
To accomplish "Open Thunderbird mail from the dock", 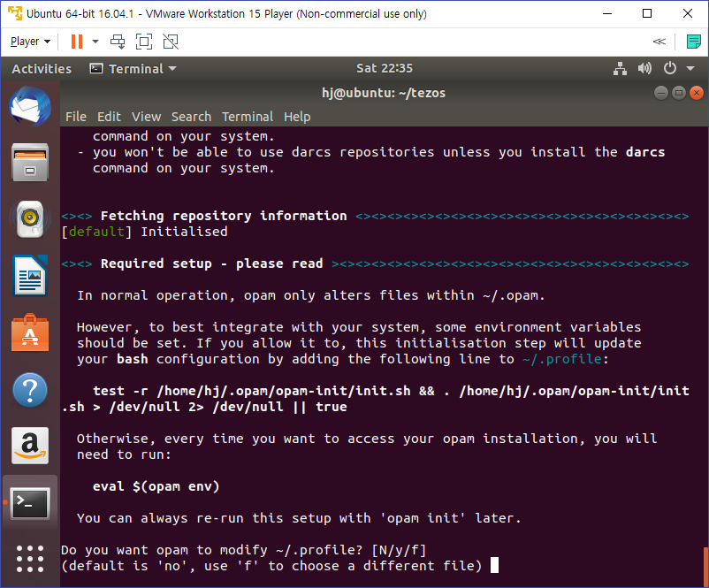I will [x=30, y=107].
